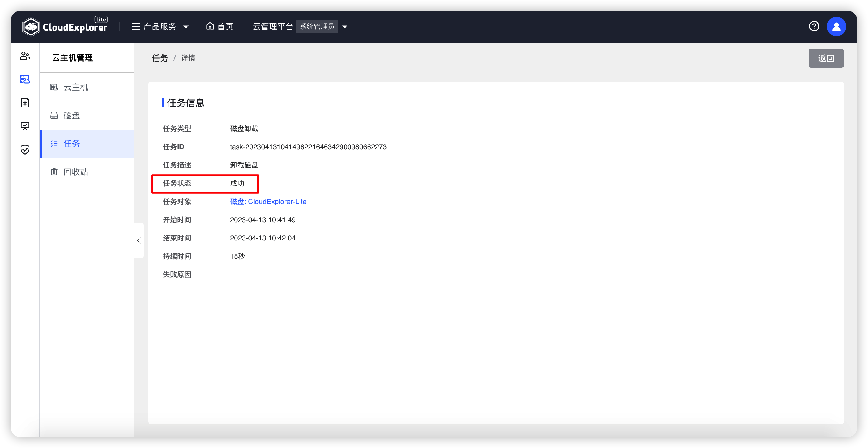Open the user avatar menu
The image size is (868, 448).
click(x=836, y=26)
